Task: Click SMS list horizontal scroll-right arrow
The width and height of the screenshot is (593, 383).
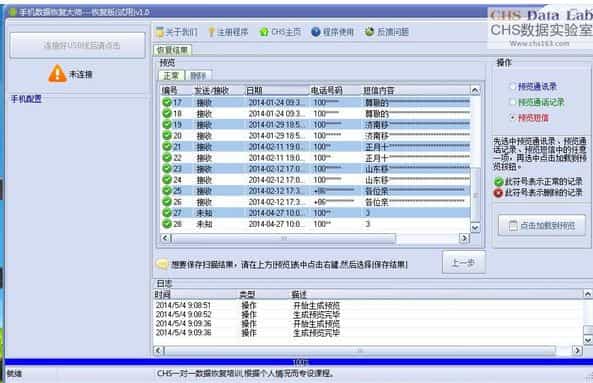Action: [x=464, y=238]
